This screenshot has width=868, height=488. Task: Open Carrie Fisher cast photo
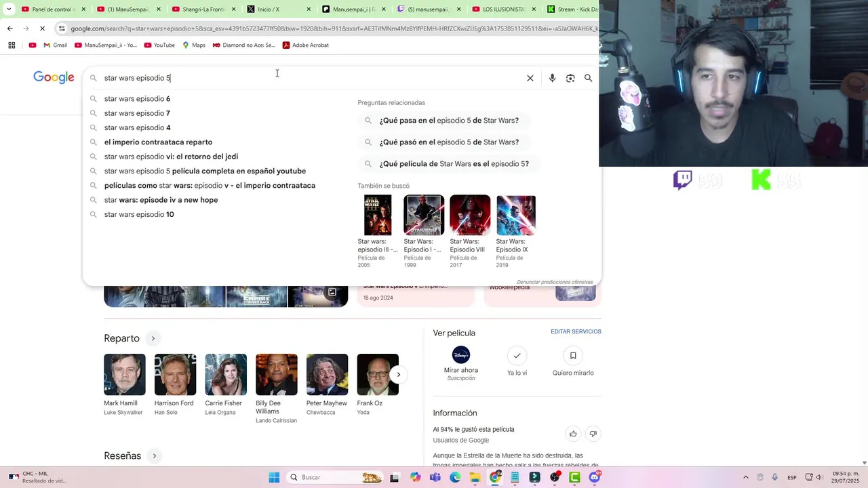pyautogui.click(x=226, y=374)
